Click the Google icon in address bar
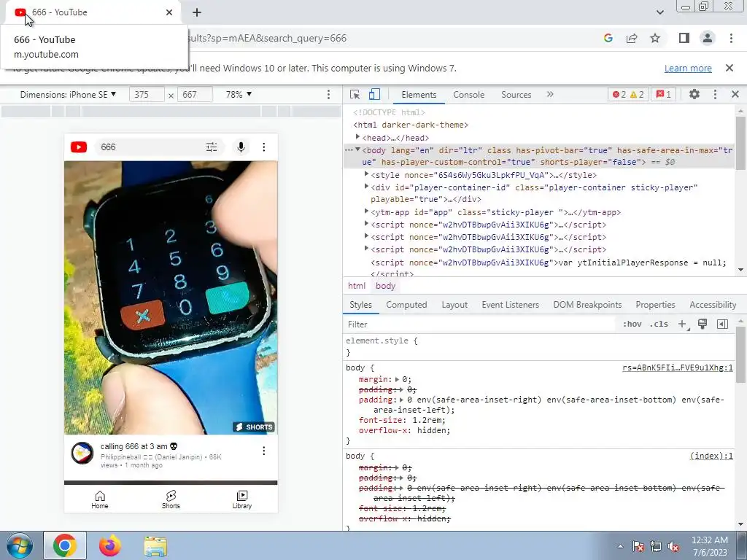The width and height of the screenshot is (747, 560). tap(608, 38)
